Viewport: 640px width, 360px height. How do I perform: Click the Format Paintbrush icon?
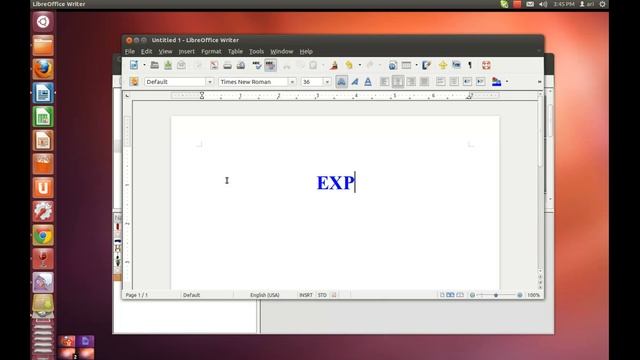[334, 65]
